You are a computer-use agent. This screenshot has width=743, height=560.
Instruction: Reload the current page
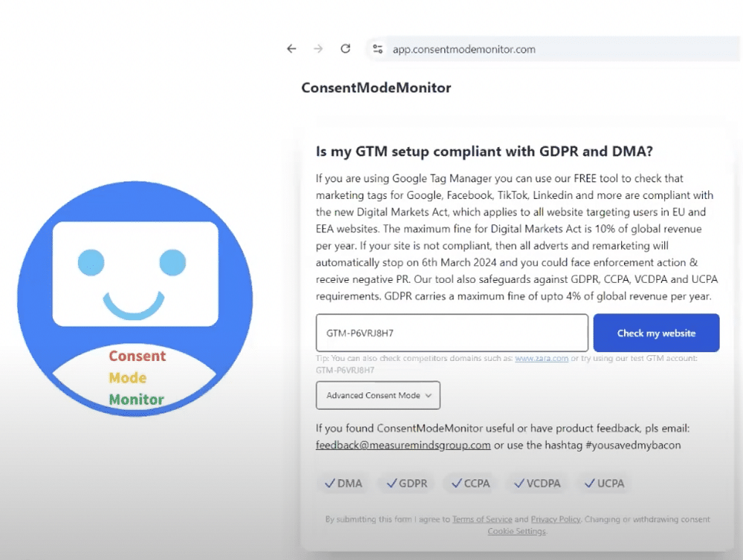[345, 48]
